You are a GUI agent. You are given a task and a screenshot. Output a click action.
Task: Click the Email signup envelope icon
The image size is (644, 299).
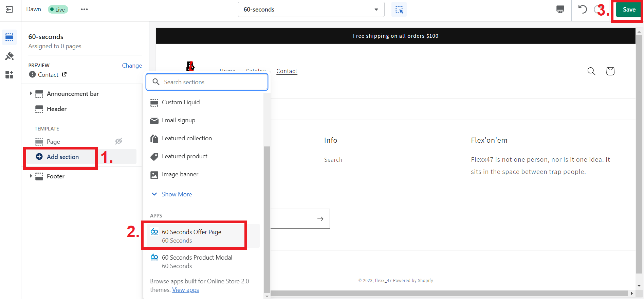154,121
